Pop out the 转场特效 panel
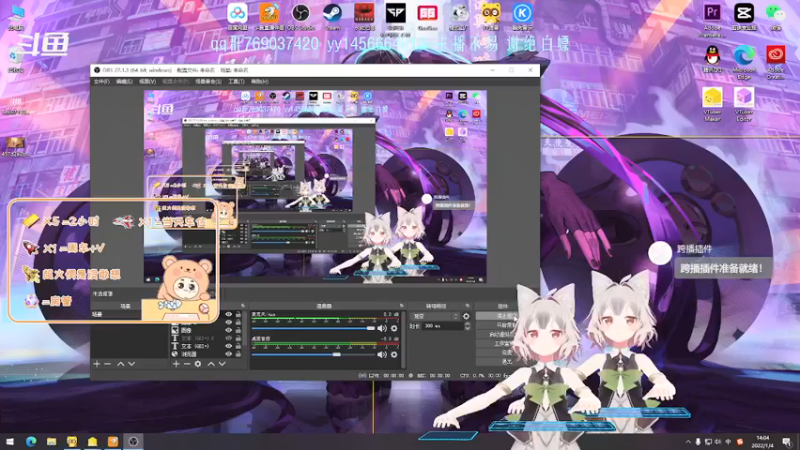This screenshot has height=450, width=800. [467, 306]
